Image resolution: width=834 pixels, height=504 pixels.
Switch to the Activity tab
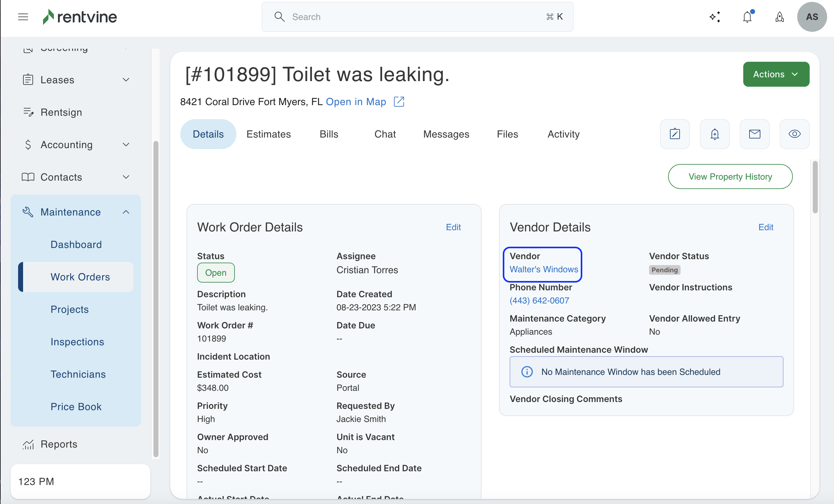pyautogui.click(x=563, y=134)
